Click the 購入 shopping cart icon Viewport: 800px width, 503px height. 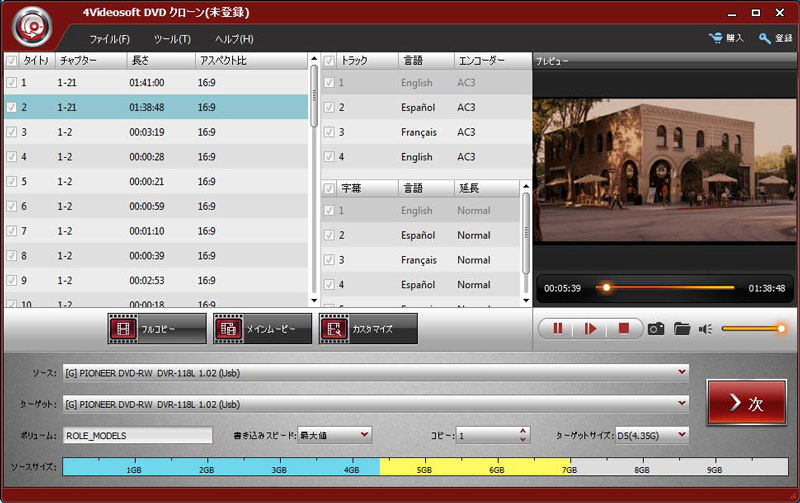point(716,38)
